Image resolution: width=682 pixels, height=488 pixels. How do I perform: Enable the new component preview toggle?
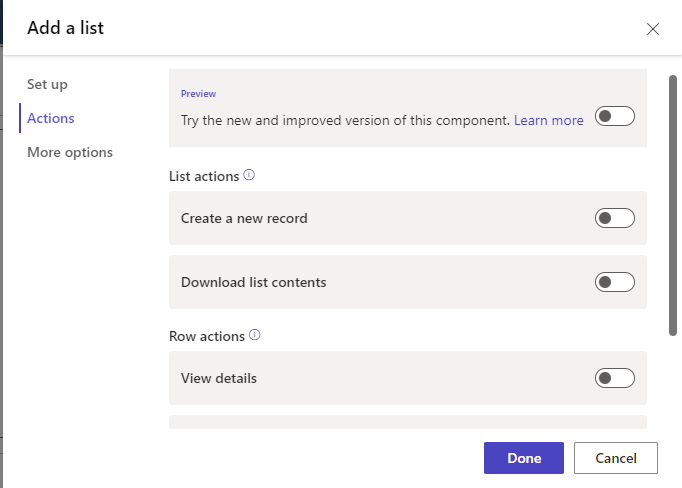click(x=614, y=117)
